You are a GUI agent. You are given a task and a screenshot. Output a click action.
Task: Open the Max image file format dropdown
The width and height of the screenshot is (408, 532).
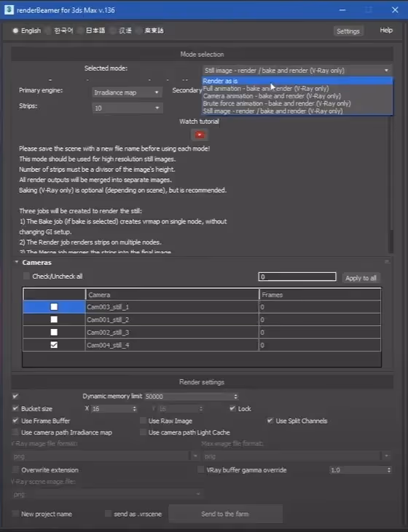[x=297, y=456]
